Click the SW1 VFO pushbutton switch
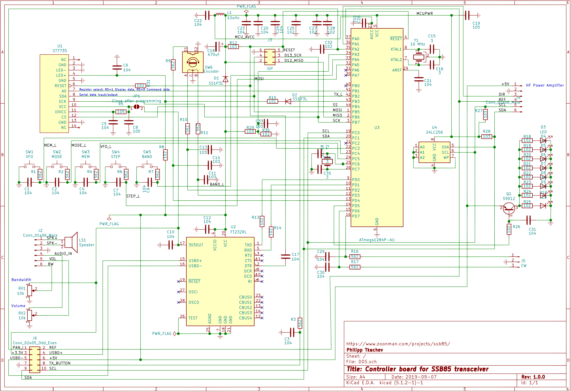The image size is (571, 392). pyautogui.click(x=29, y=165)
